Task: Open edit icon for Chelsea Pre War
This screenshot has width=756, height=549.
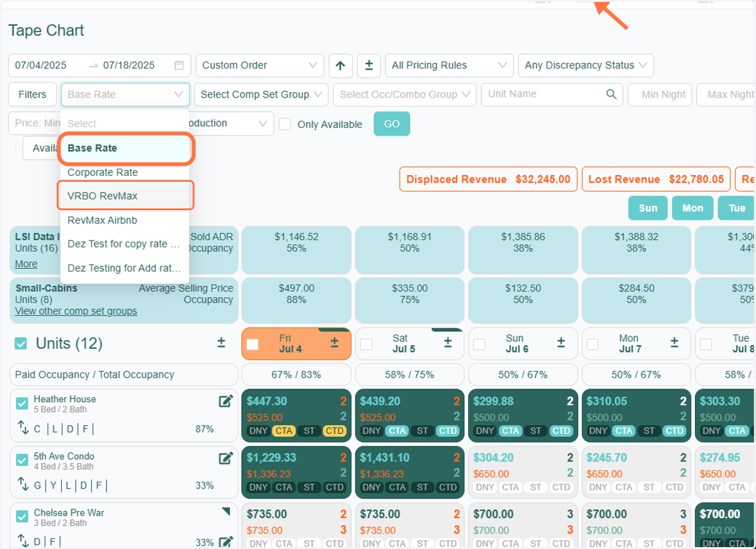Action: [226, 541]
